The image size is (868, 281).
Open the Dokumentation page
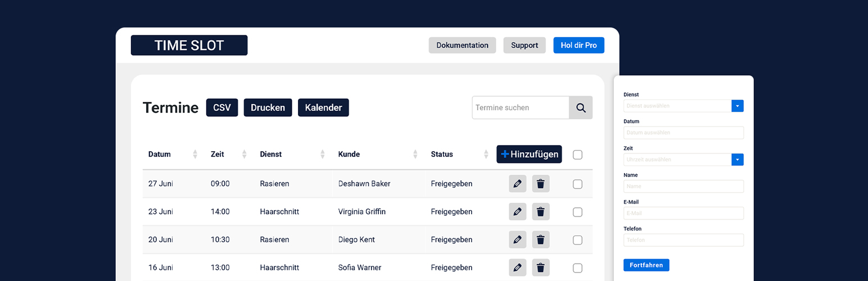[x=462, y=45]
